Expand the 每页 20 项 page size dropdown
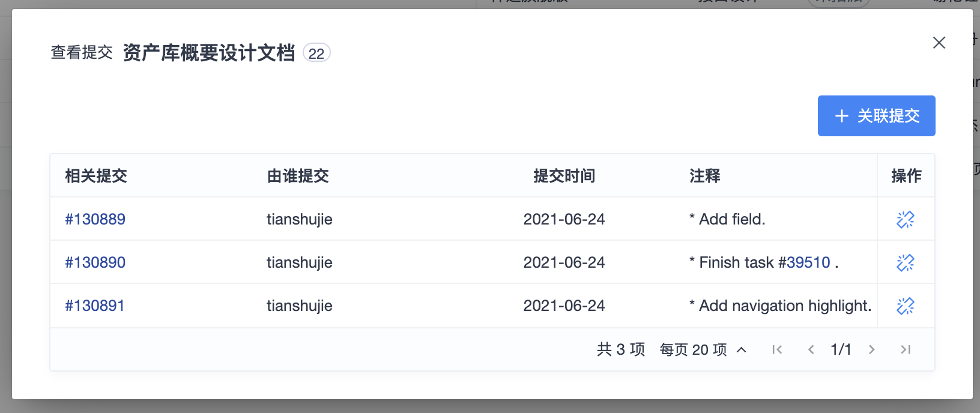This screenshot has width=980, height=413. 703,349
